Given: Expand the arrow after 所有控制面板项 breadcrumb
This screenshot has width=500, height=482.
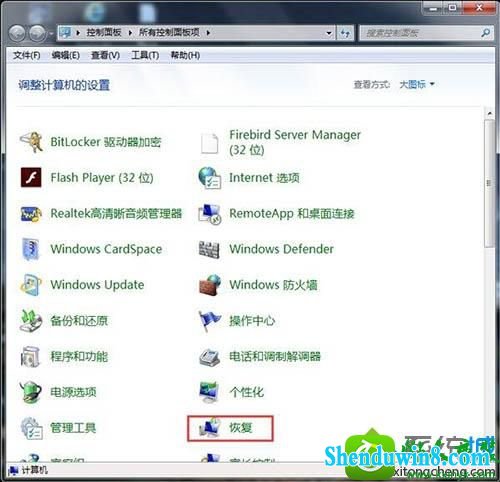Looking at the screenshot, I should 208,33.
